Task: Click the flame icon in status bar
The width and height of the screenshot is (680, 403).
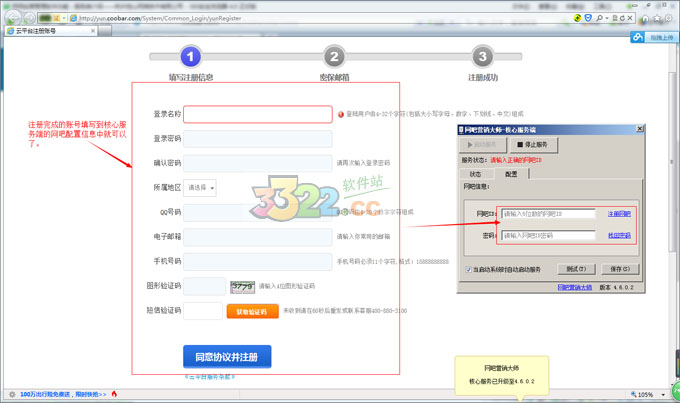Action: 114,394
